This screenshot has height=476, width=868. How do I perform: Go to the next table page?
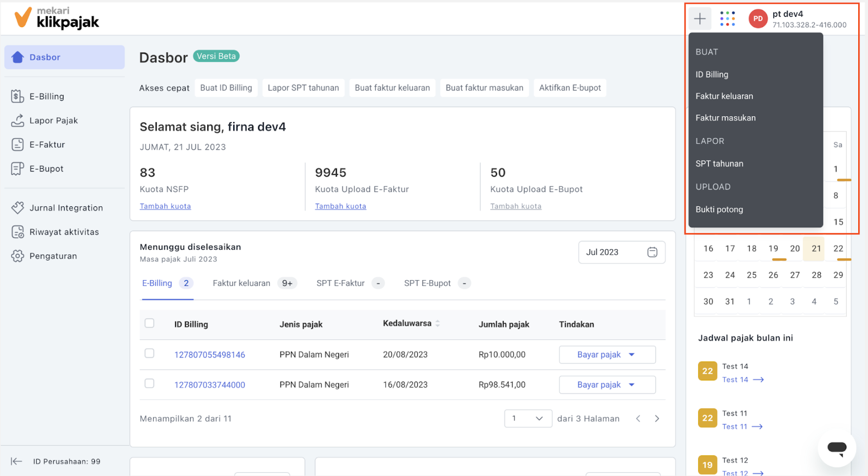657,418
